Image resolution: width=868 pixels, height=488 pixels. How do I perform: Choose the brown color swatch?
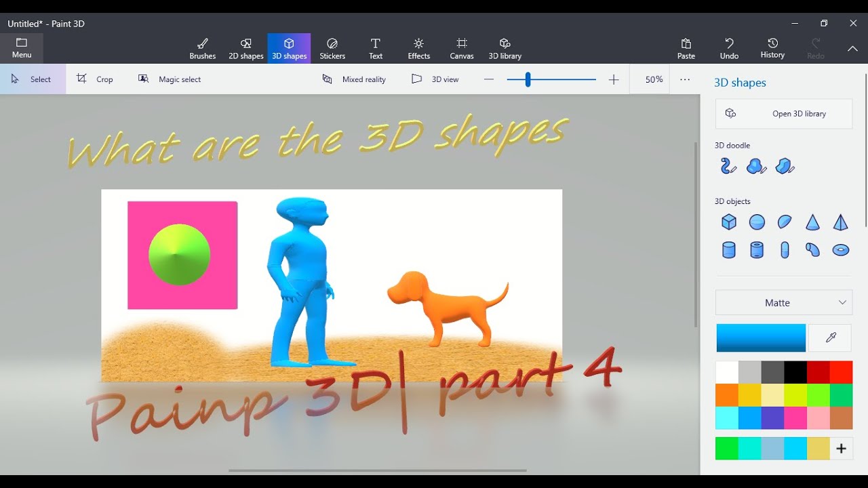tap(841, 418)
